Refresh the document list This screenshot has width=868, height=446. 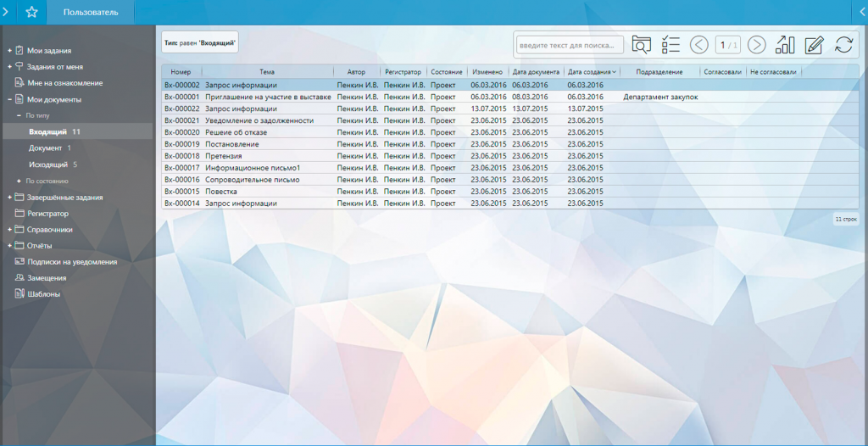[x=843, y=45]
